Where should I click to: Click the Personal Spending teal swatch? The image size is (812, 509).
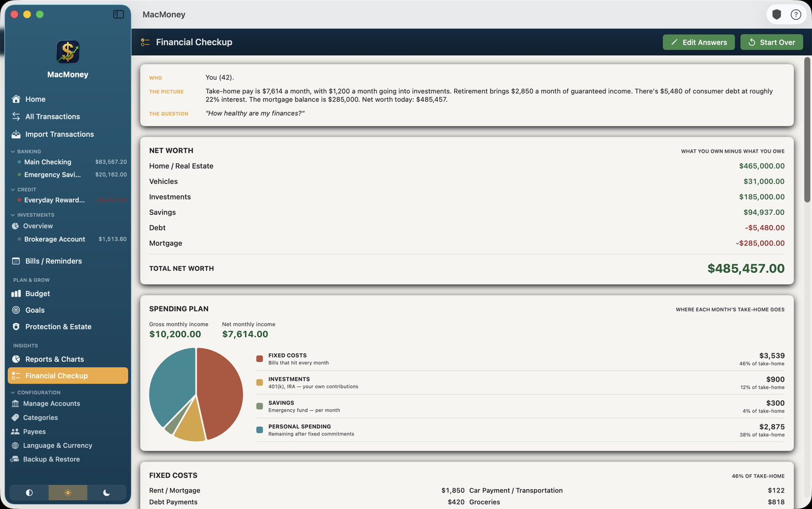[260, 430]
